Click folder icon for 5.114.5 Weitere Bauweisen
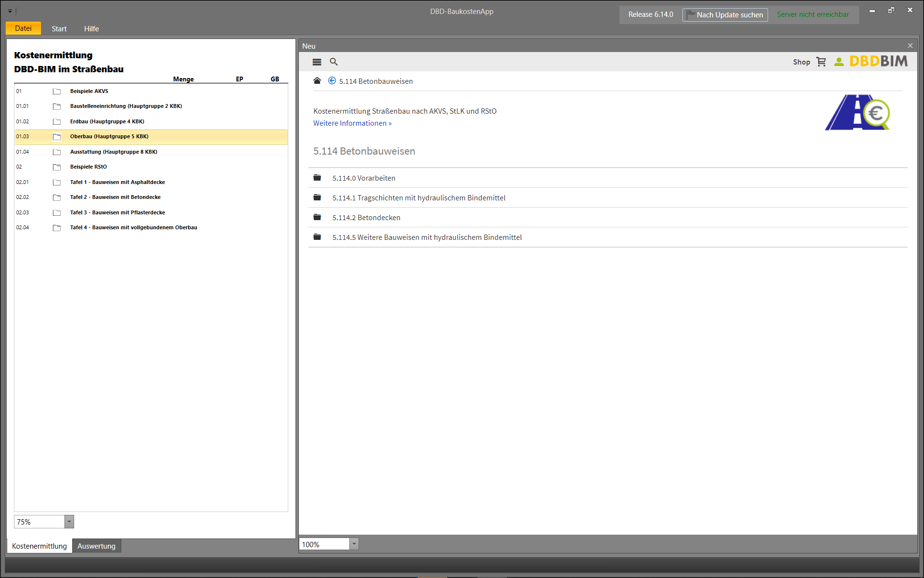This screenshot has height=578, width=924. (x=317, y=237)
